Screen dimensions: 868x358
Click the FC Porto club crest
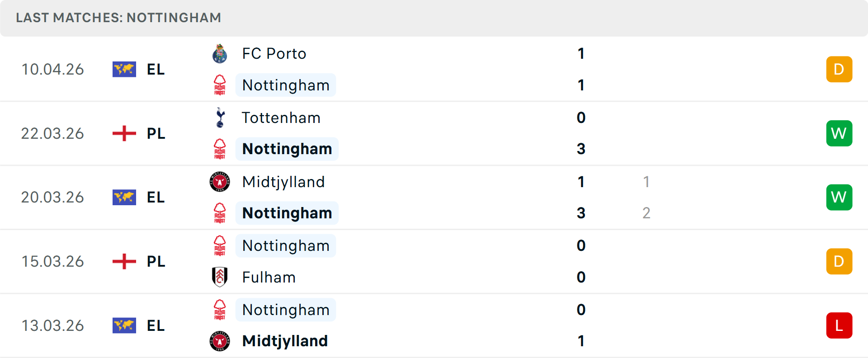[220, 54]
